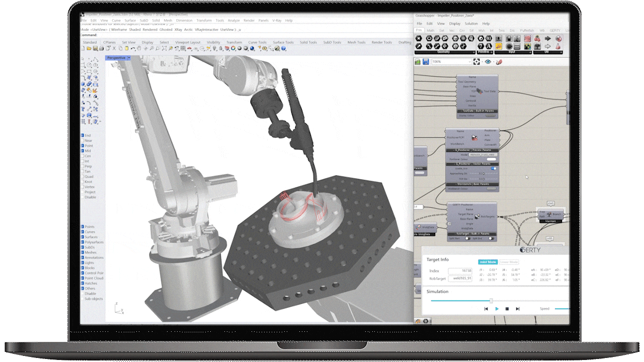644x362 pixels.
Task: Switch to the GERTY tab in Grasshopper
Action: point(555,30)
